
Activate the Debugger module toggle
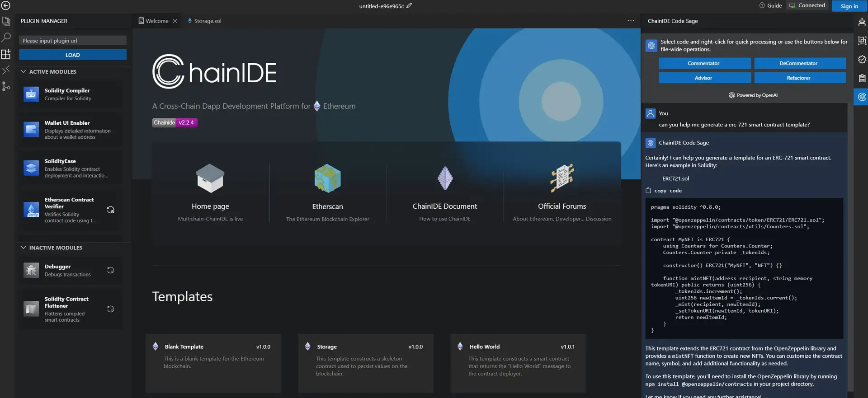point(110,270)
